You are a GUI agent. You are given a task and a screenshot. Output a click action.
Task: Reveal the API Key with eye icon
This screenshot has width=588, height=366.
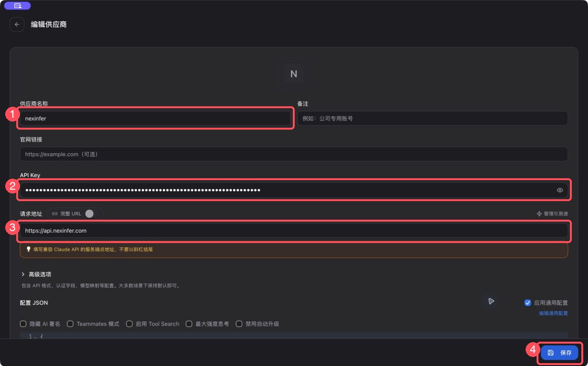[x=560, y=190]
